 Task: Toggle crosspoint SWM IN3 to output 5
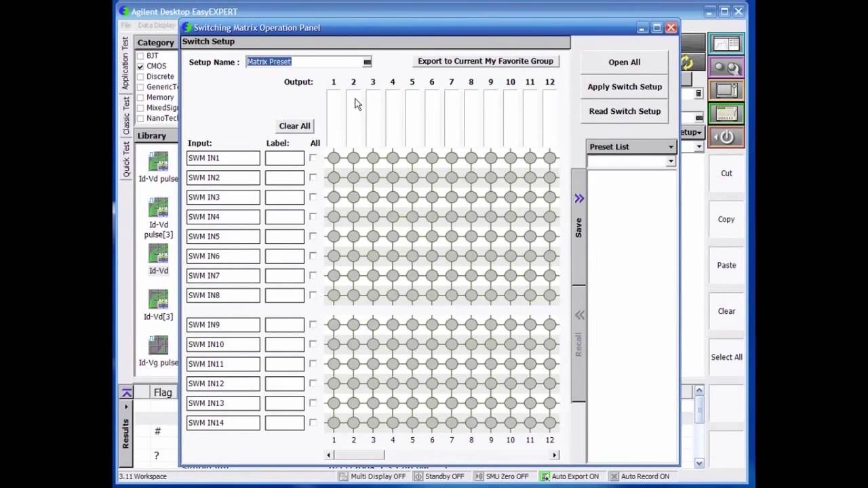(x=412, y=197)
